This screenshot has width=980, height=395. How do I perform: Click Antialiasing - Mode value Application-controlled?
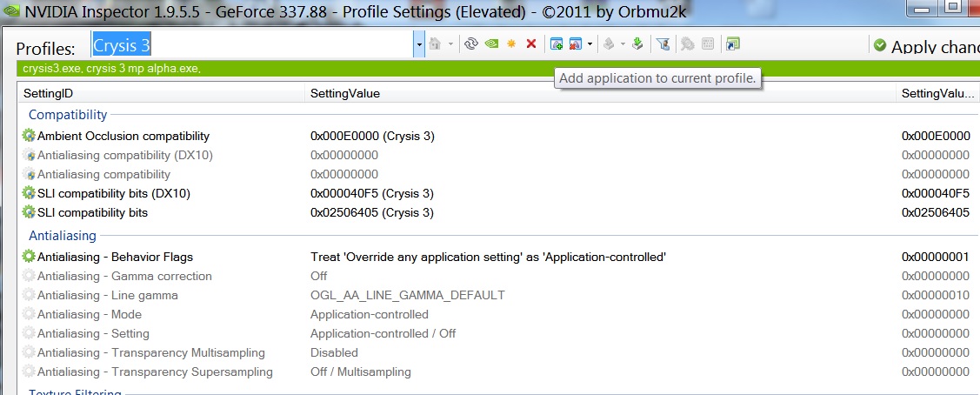[369, 314]
